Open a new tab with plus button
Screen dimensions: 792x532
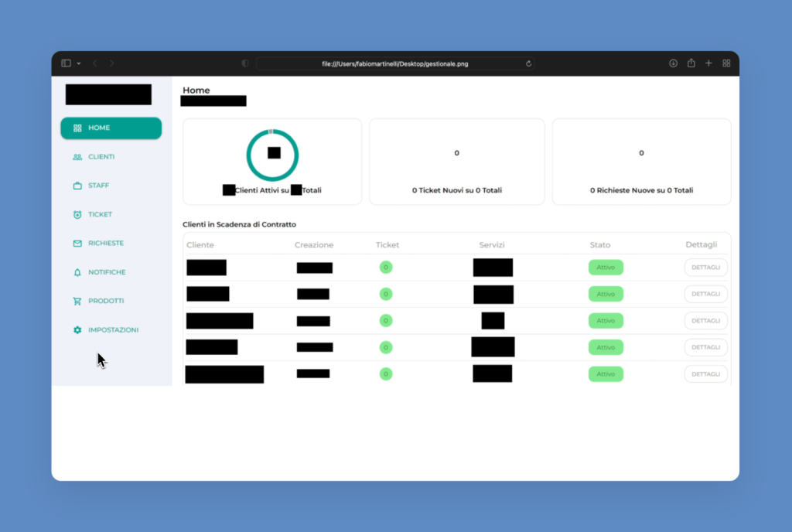708,63
